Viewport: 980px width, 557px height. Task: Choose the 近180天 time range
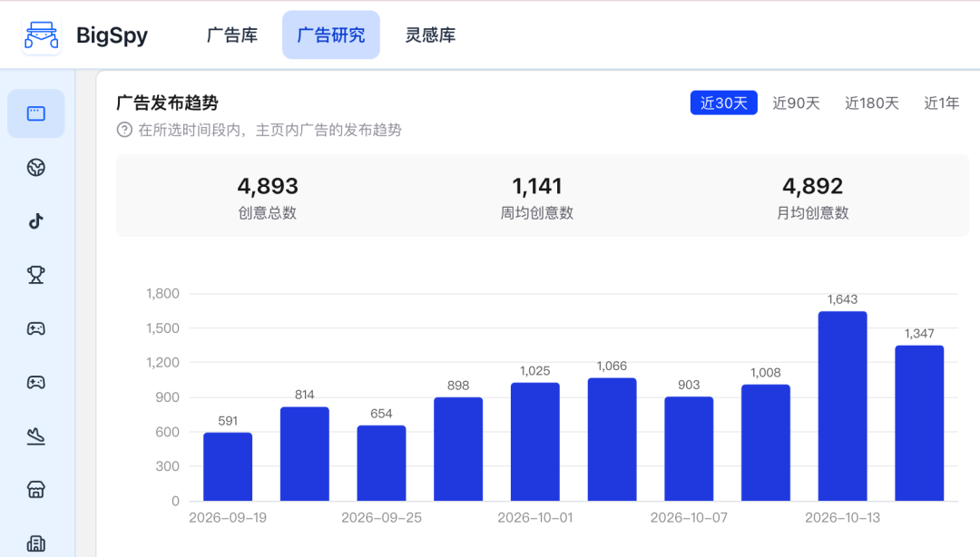[872, 103]
